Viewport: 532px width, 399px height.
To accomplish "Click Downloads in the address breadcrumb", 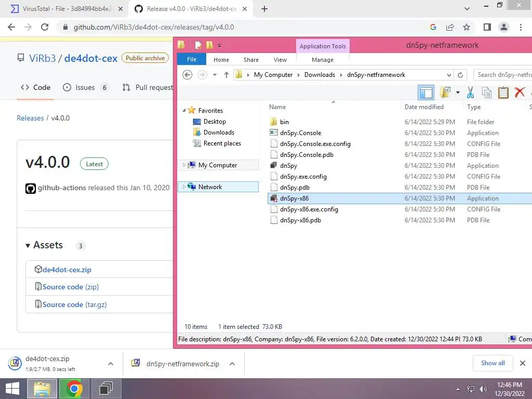I will (320, 75).
